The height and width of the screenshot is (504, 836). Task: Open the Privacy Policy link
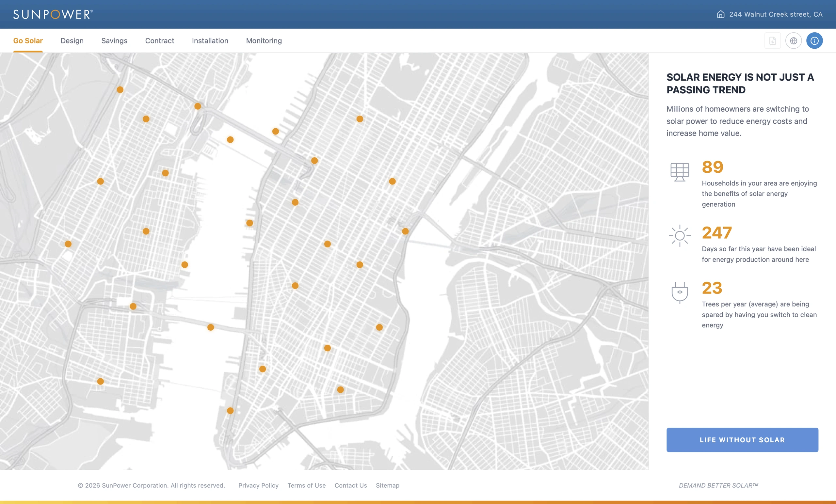tap(258, 485)
